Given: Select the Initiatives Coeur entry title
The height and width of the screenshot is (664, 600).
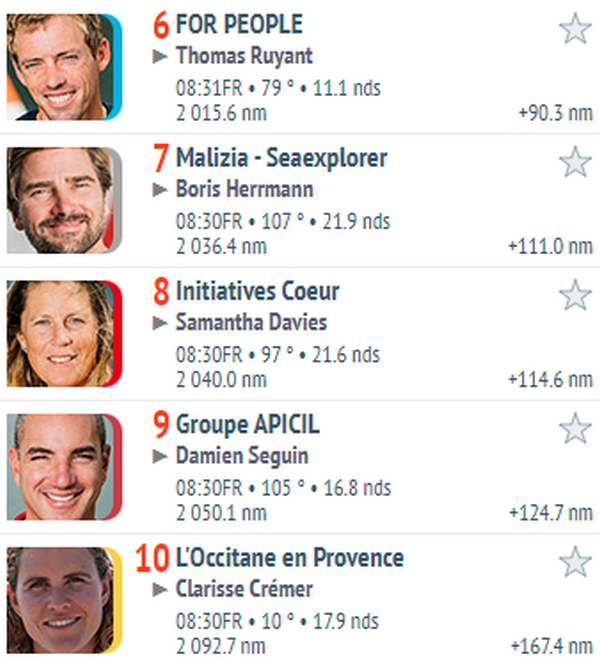Looking at the screenshot, I should coord(257,291).
